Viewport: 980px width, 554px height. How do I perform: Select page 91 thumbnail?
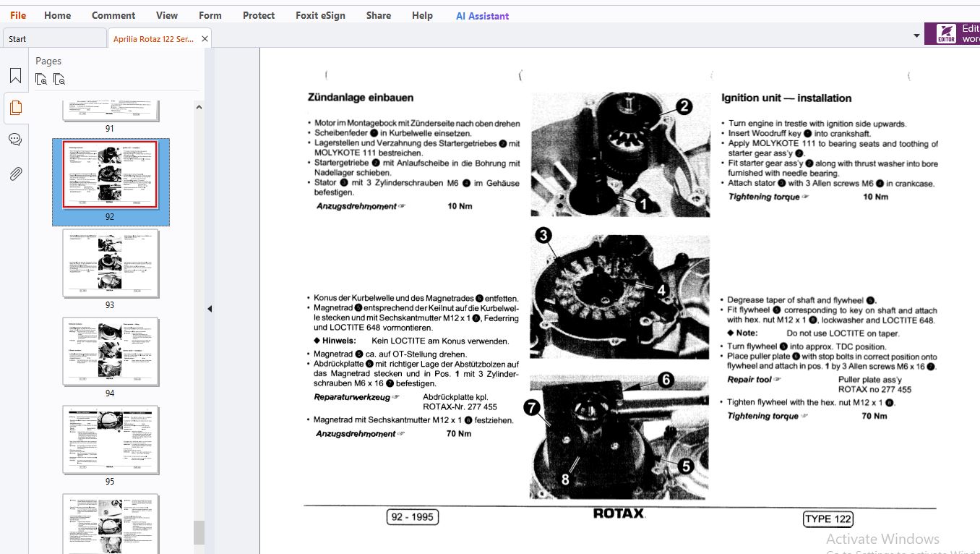tap(110, 111)
